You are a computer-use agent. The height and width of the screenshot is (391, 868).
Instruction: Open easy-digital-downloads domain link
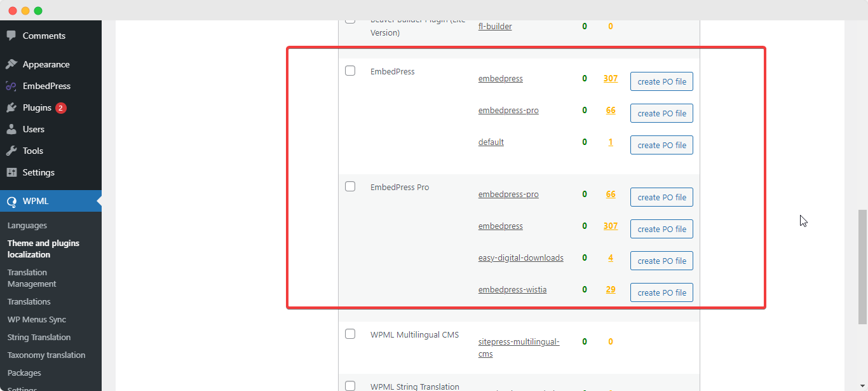[521, 258]
